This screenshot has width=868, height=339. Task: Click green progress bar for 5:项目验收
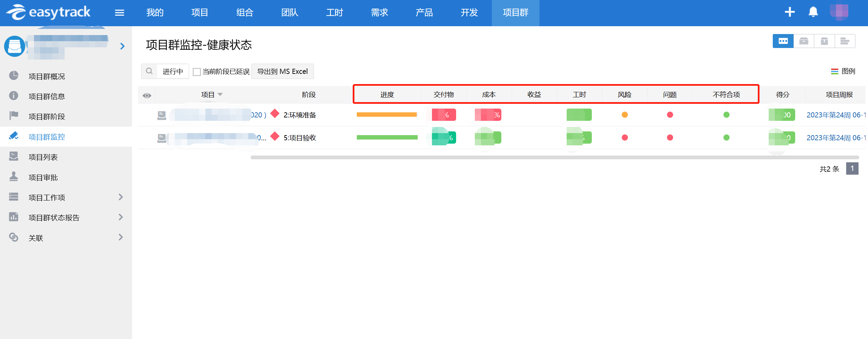tap(387, 138)
